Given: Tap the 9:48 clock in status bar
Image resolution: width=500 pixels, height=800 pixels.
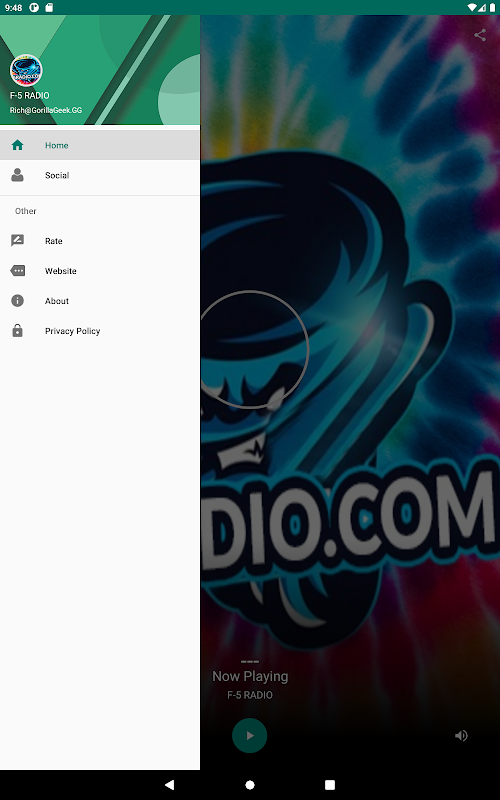Looking at the screenshot, I should pos(13,8).
